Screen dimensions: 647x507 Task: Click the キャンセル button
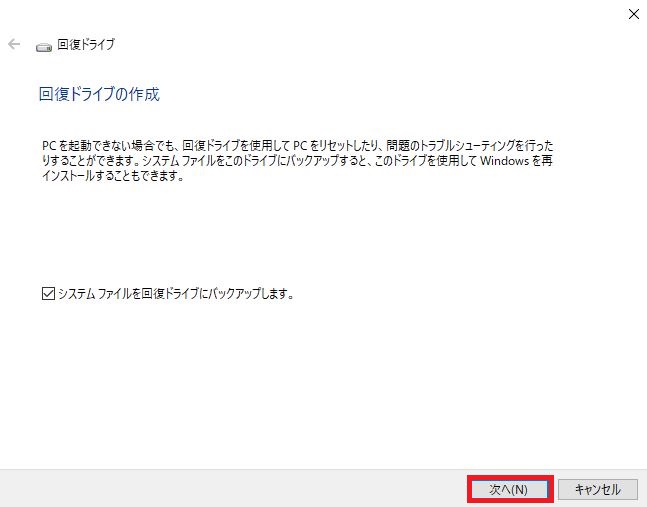click(x=597, y=489)
